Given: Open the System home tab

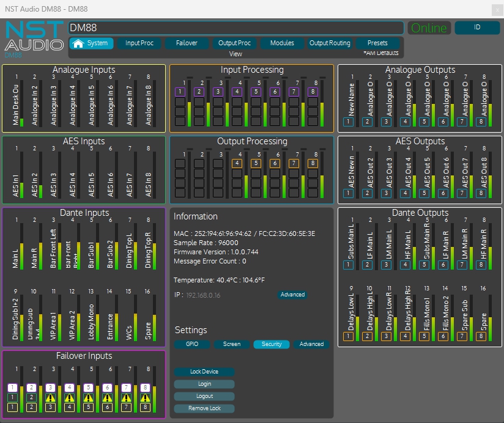Looking at the screenshot, I should 92,43.
